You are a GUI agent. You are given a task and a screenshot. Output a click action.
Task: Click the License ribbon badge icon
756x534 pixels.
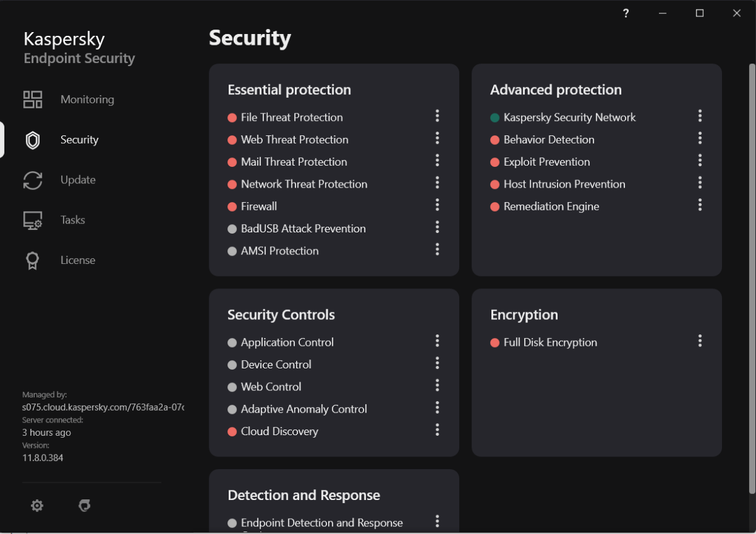(33, 261)
